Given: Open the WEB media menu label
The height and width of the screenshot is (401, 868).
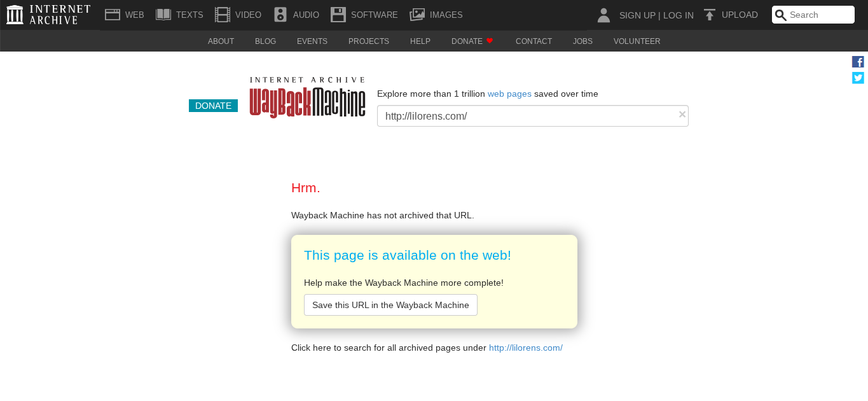Looking at the screenshot, I should click(135, 15).
